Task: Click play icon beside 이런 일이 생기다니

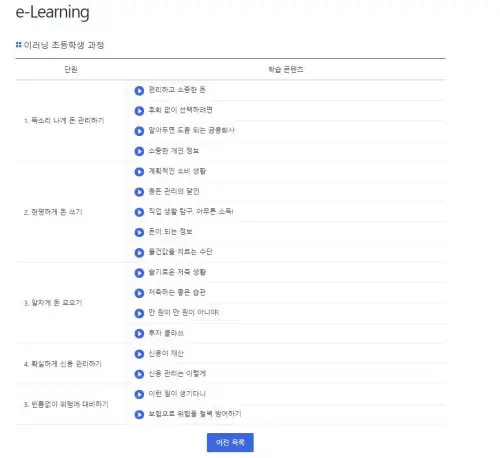Action: coord(139,394)
